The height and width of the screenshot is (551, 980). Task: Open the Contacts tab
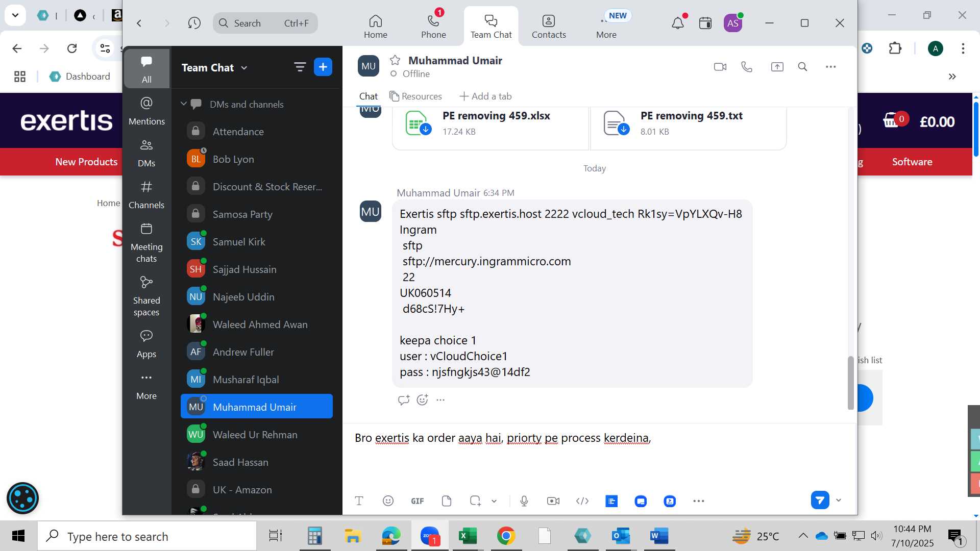[x=549, y=26]
